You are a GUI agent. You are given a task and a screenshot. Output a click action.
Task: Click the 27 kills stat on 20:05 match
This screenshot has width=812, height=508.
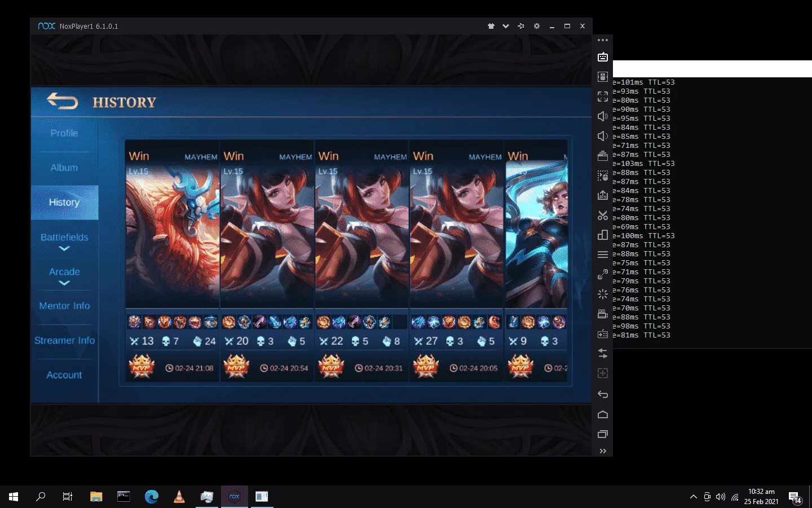coord(426,341)
